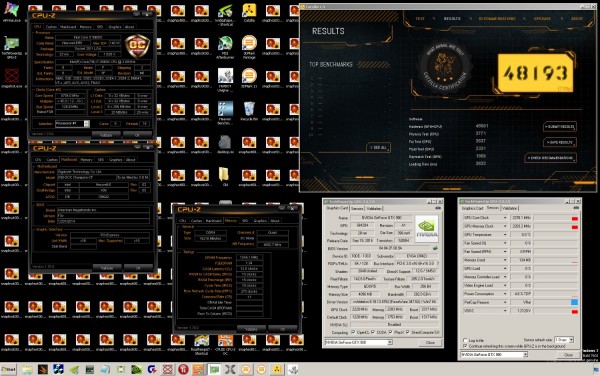Open the Catzilla desktop shortcut icon

pos(249,11)
